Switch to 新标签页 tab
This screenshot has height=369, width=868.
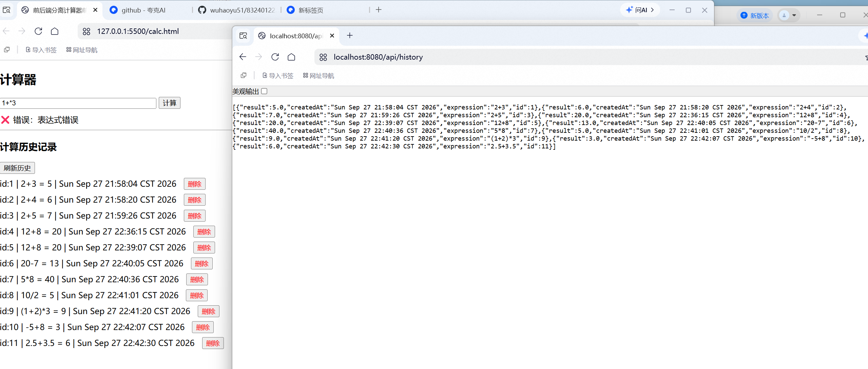coord(325,10)
